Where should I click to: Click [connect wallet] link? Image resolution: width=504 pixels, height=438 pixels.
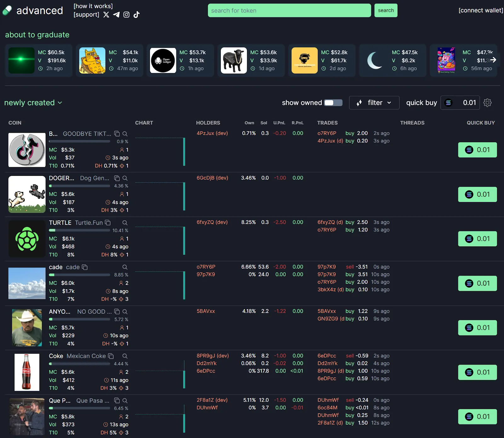click(481, 10)
